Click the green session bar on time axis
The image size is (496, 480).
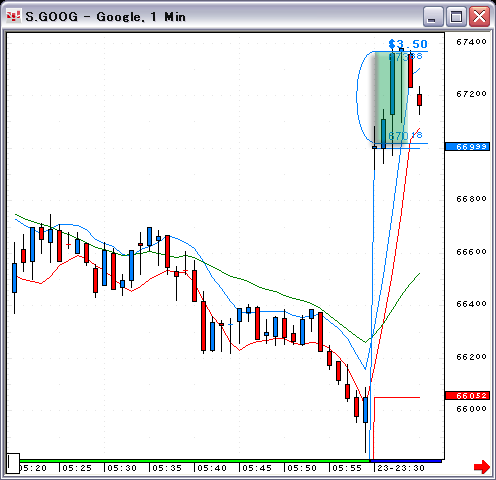pos(195,461)
